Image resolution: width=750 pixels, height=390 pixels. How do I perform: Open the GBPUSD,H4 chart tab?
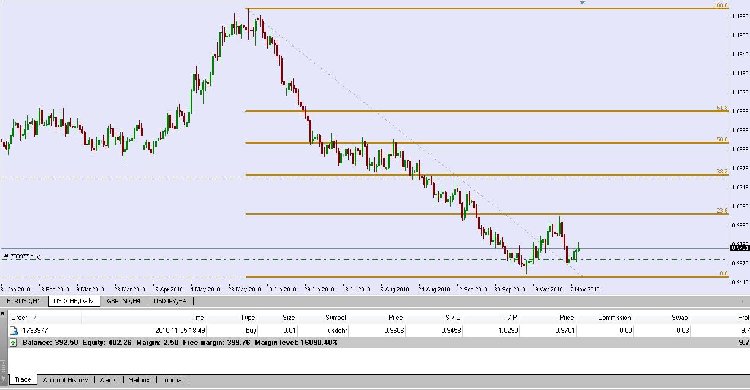coord(123,301)
